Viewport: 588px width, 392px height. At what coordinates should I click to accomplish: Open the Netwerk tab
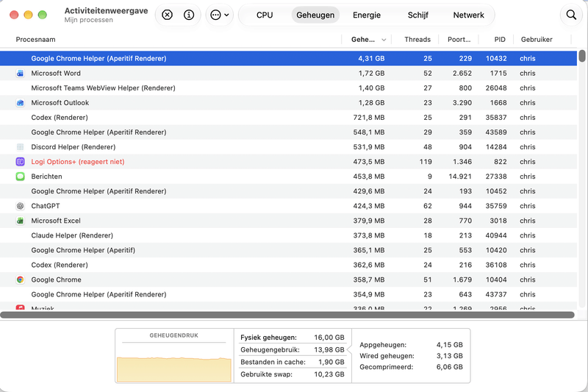[468, 15]
